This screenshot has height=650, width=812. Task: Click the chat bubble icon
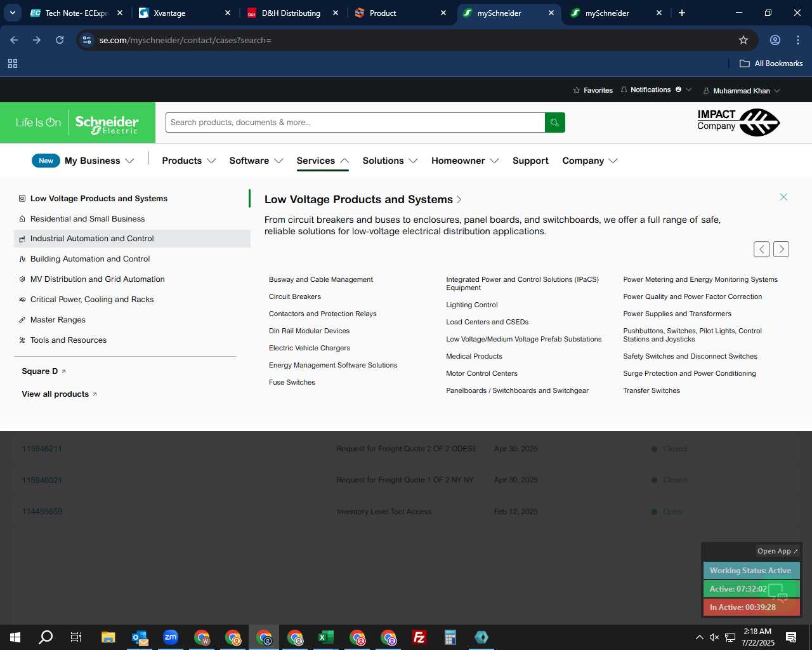coord(778,593)
